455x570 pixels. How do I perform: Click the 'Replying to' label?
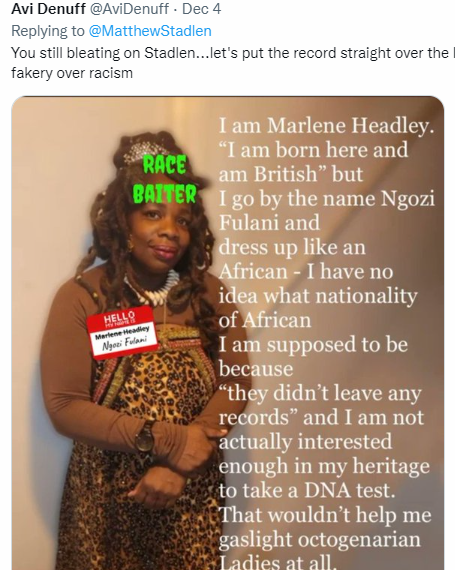[x=48, y=31]
